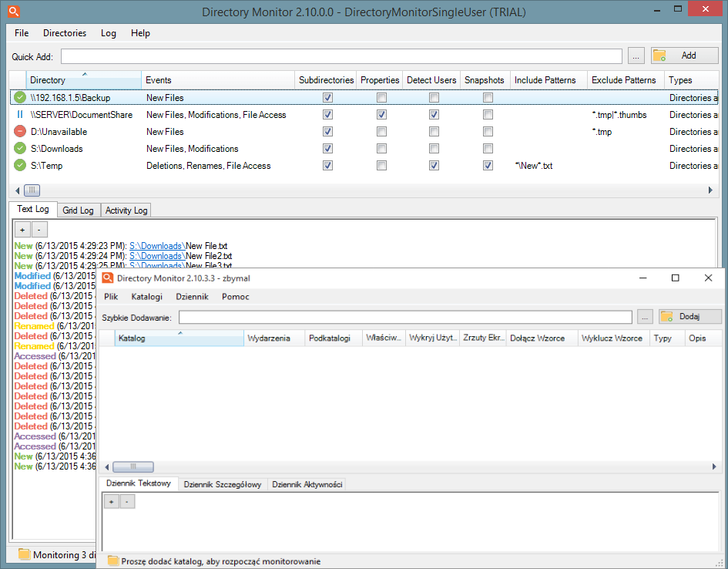Click plus button in Dziennik Tekstowy
This screenshot has width=728, height=569.
112,502
